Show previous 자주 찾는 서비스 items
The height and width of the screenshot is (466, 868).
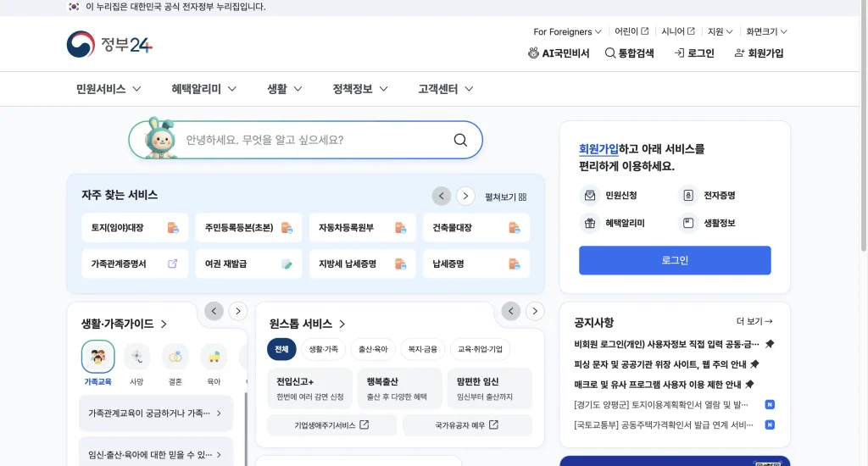[441, 196]
